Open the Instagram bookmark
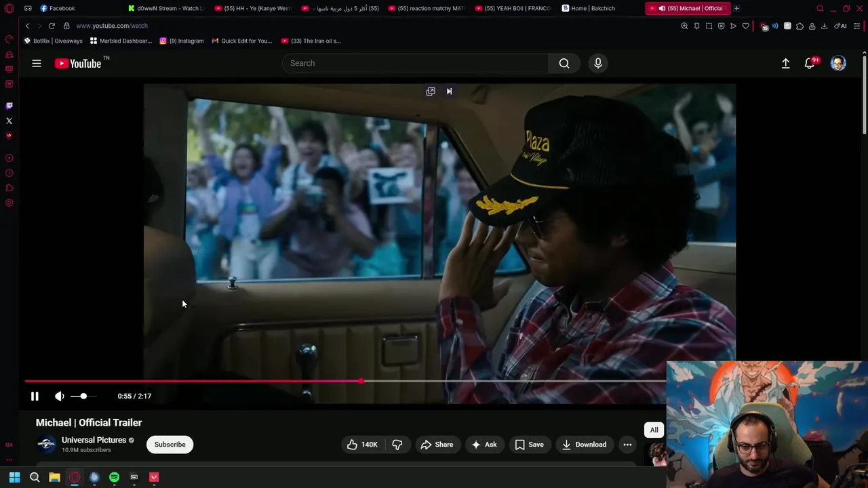Image resolution: width=868 pixels, height=488 pixels. pyautogui.click(x=181, y=41)
